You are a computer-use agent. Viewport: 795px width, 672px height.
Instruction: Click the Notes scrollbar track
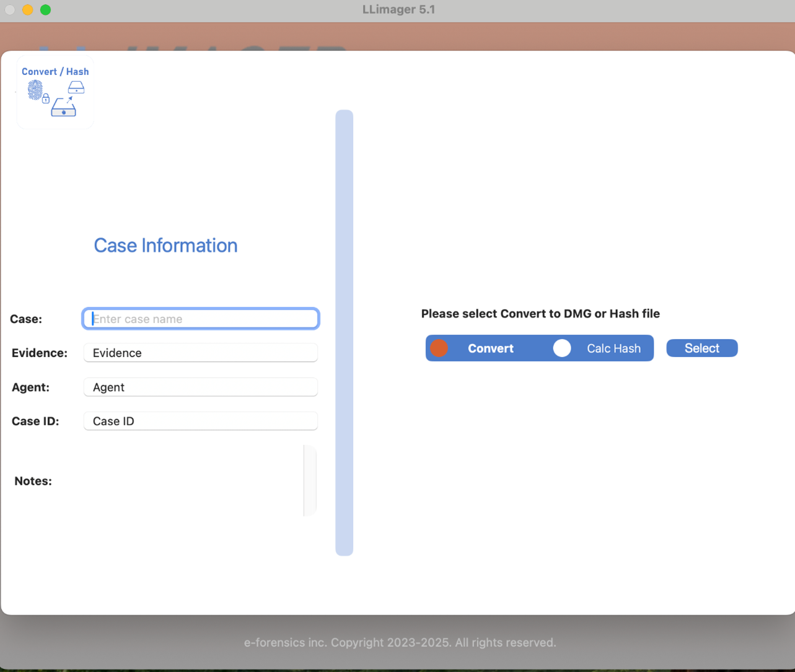[x=310, y=480]
